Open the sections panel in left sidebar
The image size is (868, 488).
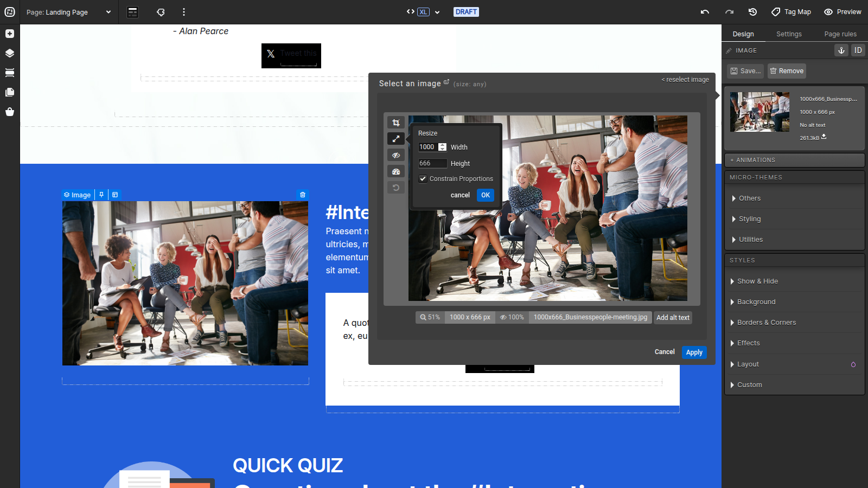[10, 73]
